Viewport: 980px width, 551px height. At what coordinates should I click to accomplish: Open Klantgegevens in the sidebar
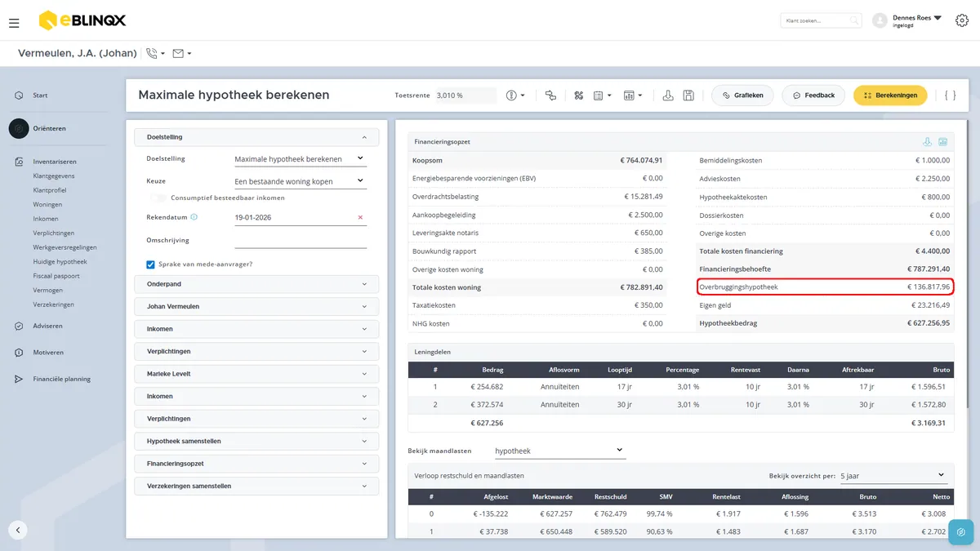coord(53,176)
